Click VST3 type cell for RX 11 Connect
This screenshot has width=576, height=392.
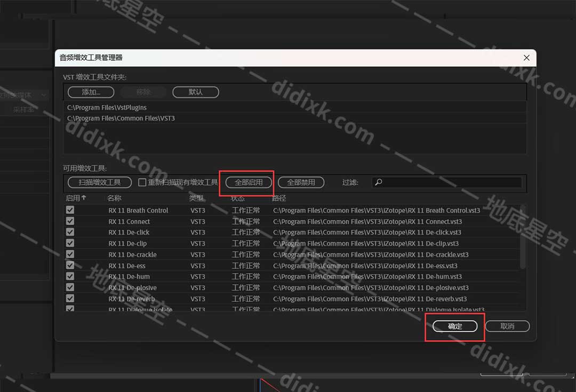point(198,221)
